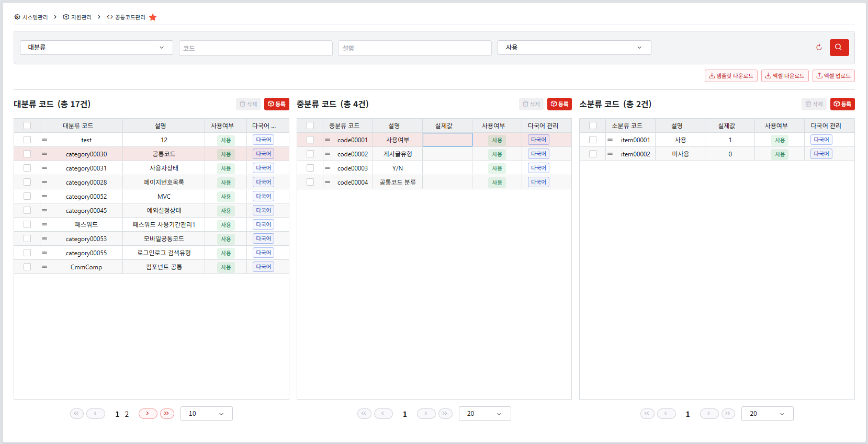
Task: Select the category00053 row code cell
Action: click(x=86, y=239)
